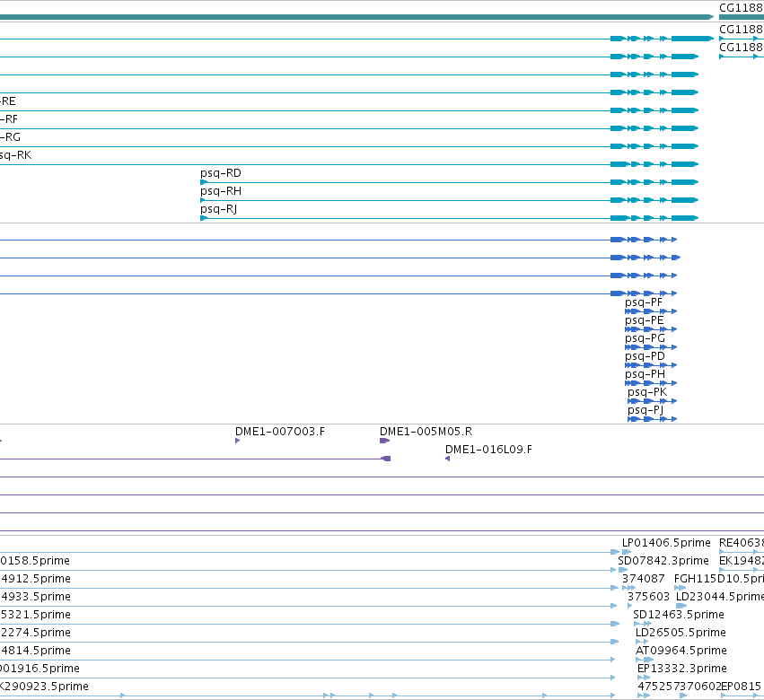
Task: Click the psq-PG protein feature
Action: tap(651, 347)
